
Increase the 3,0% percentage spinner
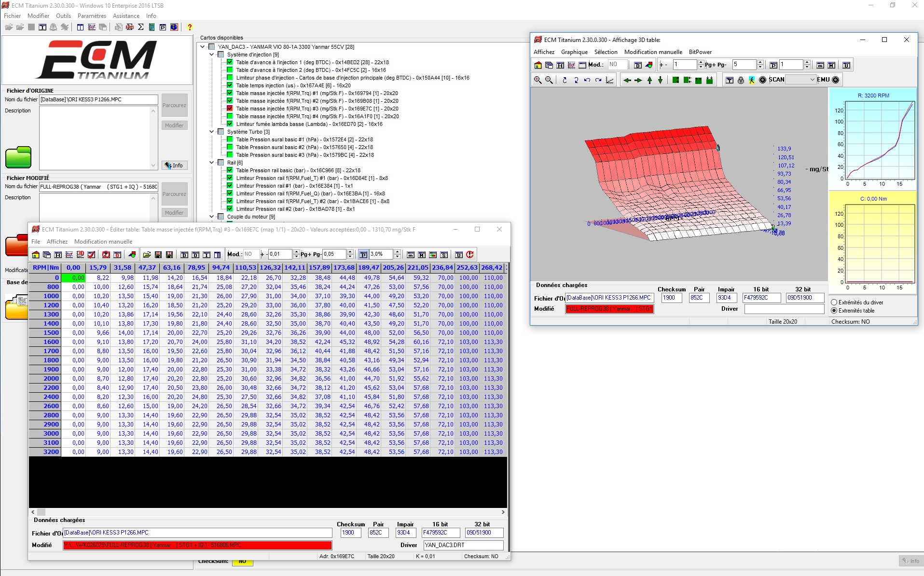click(397, 252)
